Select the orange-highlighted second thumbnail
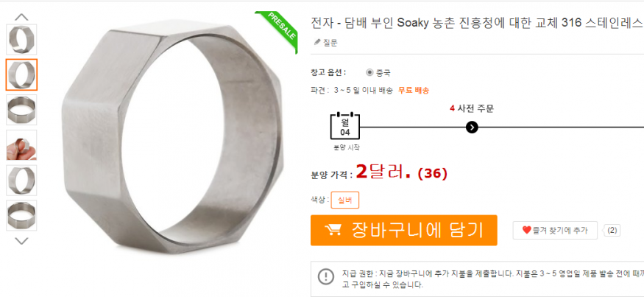644x297 pixels. pyautogui.click(x=21, y=74)
